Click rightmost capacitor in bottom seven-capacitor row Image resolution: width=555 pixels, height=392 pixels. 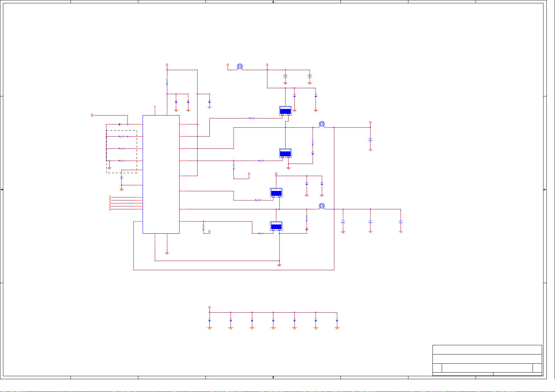click(x=337, y=321)
